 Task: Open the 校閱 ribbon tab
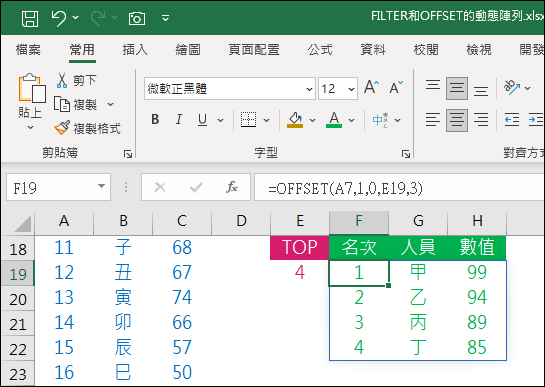(426, 50)
